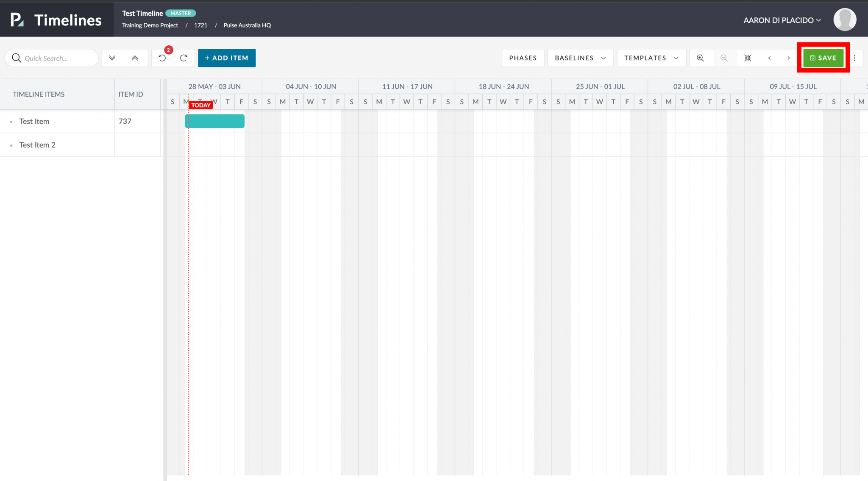Toggle the Test Item row bullet
Image resolution: width=868 pixels, height=481 pixels.
[11, 121]
